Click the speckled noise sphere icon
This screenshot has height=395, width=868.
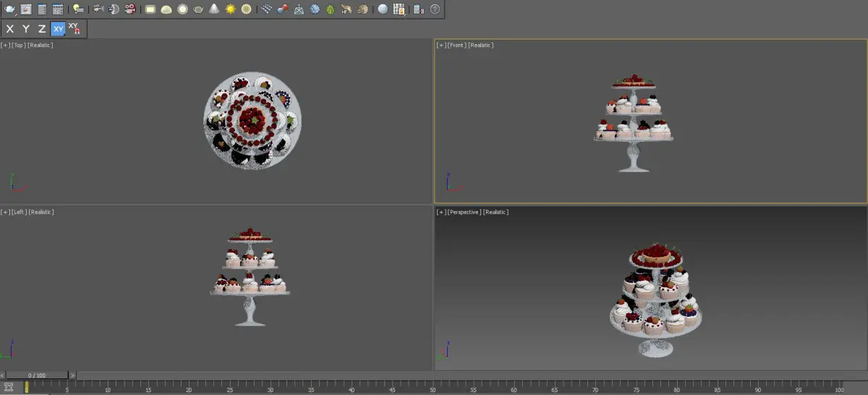point(362,9)
